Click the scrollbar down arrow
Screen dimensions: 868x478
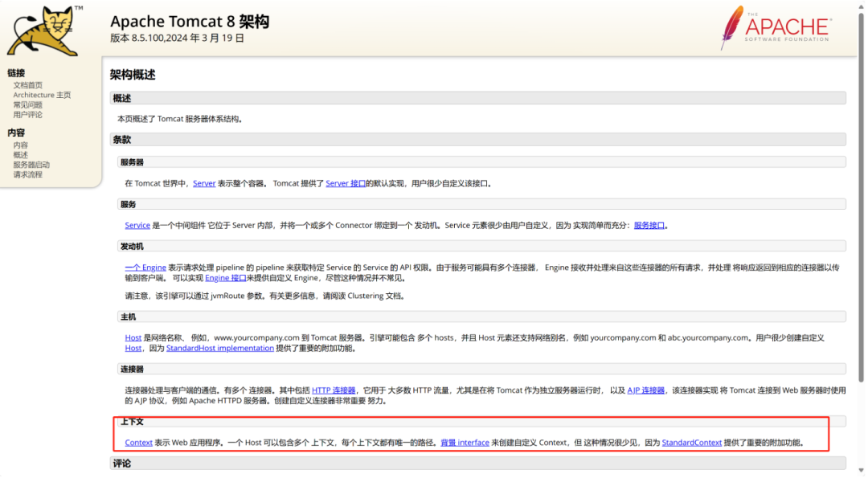(x=861, y=472)
